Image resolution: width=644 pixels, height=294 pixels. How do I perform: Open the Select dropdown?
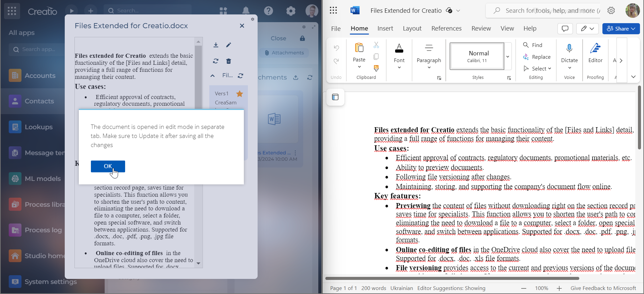click(537, 68)
